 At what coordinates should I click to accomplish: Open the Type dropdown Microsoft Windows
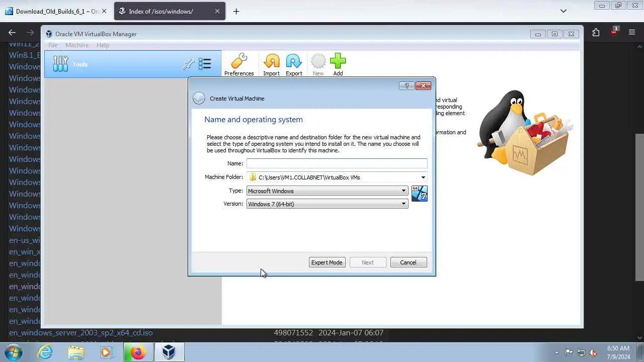(x=327, y=191)
